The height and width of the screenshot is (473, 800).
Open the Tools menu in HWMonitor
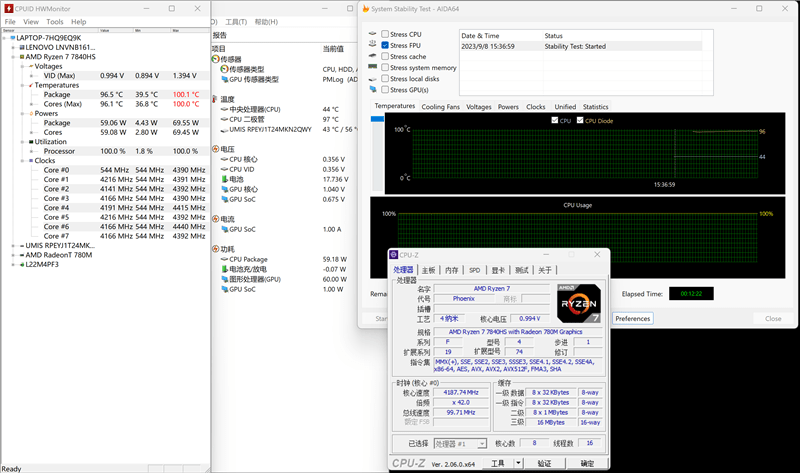55,22
